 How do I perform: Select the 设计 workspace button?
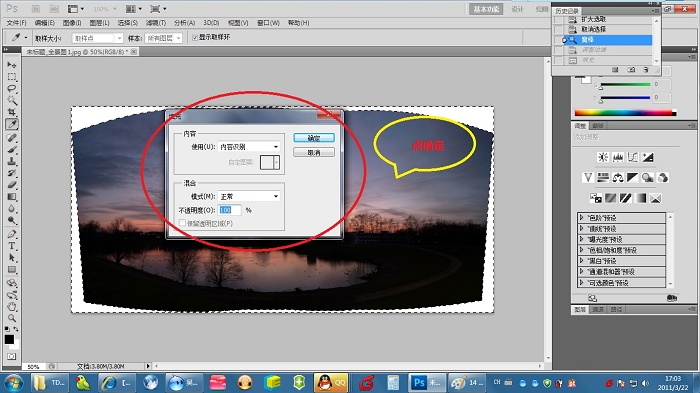point(517,9)
